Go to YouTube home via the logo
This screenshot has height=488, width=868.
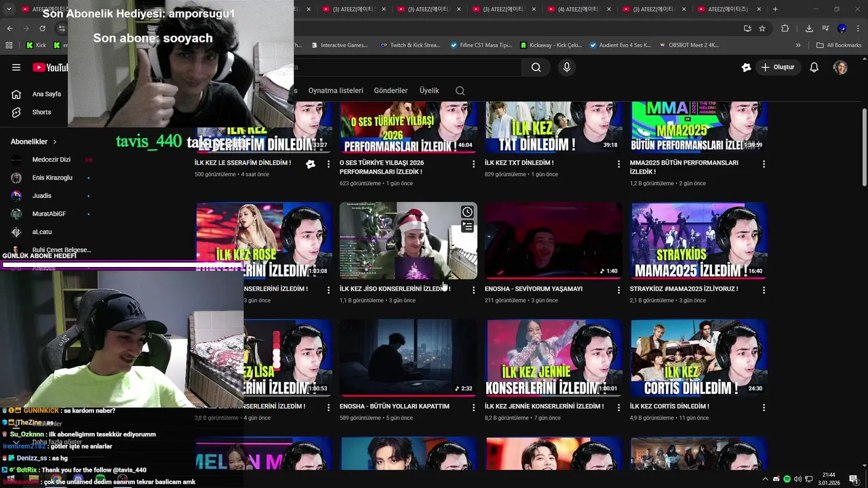click(x=50, y=67)
